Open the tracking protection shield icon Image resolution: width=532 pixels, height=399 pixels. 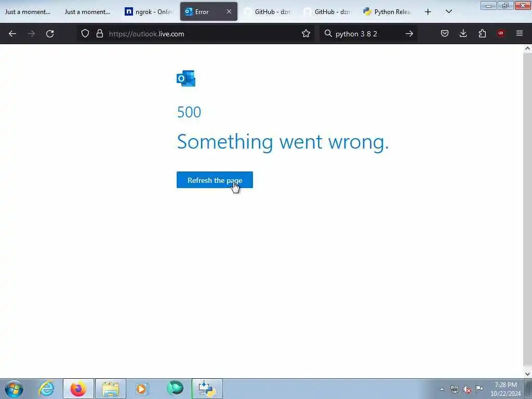[85, 34]
